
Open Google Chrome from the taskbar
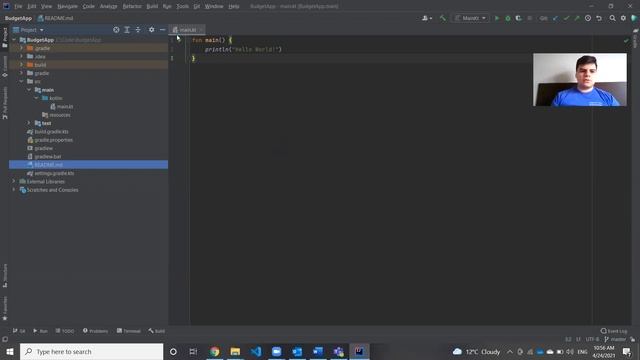point(215,351)
